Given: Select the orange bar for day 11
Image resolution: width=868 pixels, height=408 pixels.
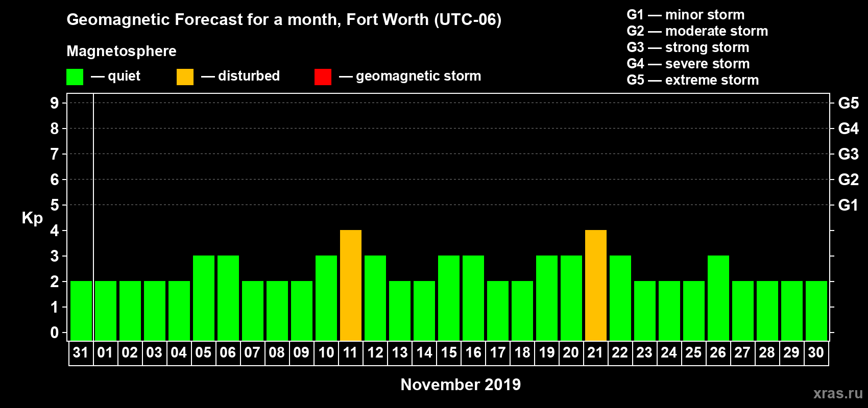Looking at the screenshot, I should click(351, 285).
